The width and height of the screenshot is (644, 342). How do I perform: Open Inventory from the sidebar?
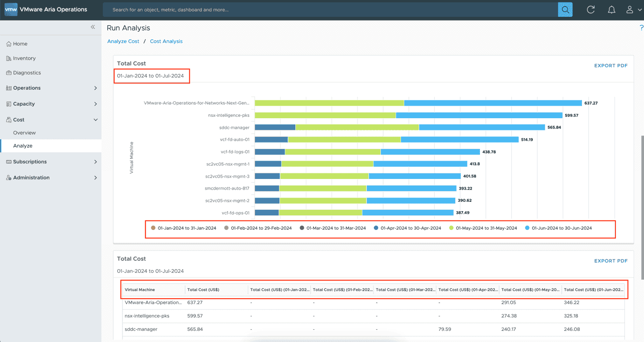point(24,58)
